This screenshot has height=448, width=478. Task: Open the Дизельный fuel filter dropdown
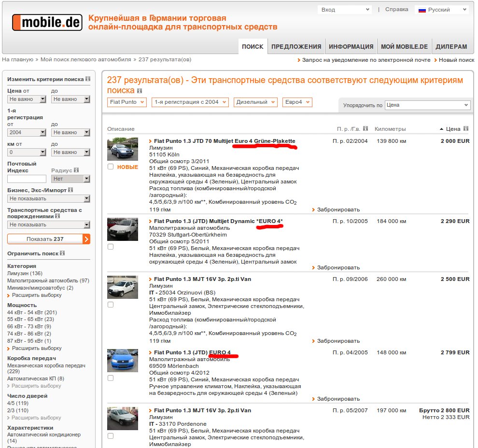pyautogui.click(x=255, y=102)
